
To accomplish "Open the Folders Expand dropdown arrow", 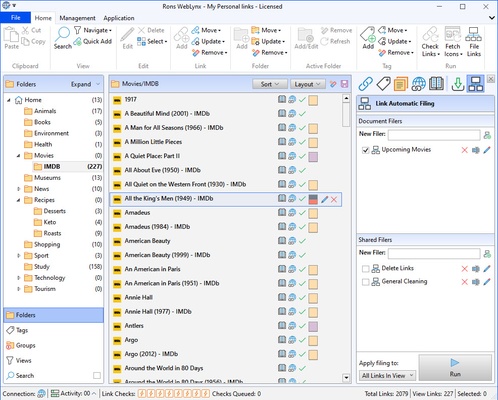I will (x=98, y=84).
